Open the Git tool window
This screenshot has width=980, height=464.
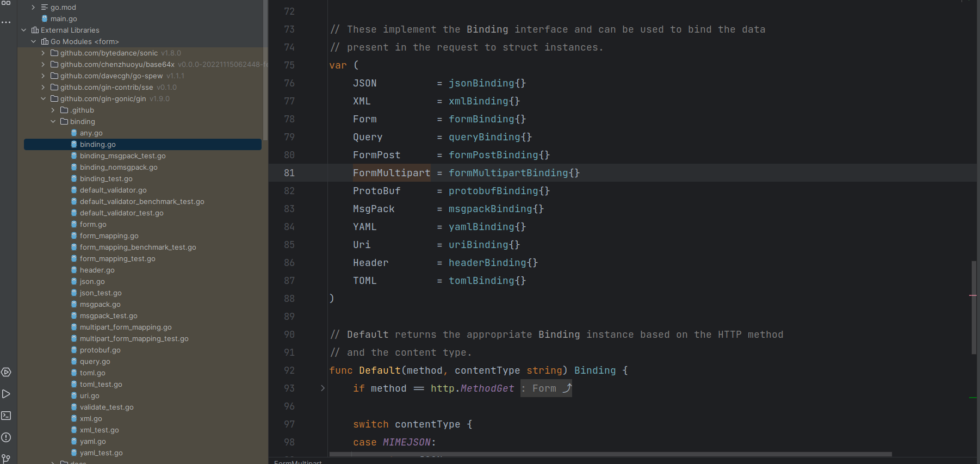point(6,459)
